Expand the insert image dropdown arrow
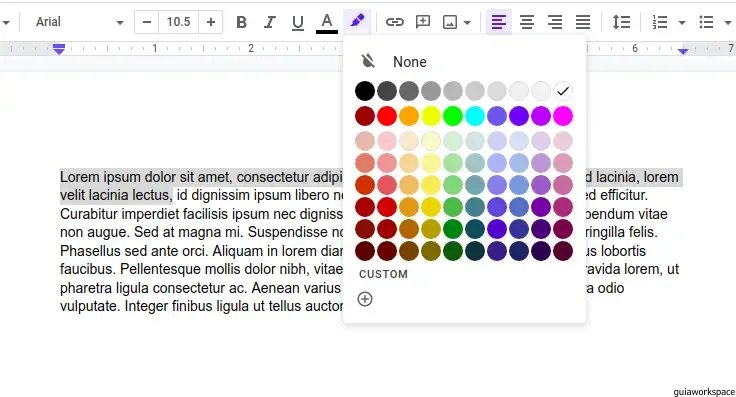 467,23
